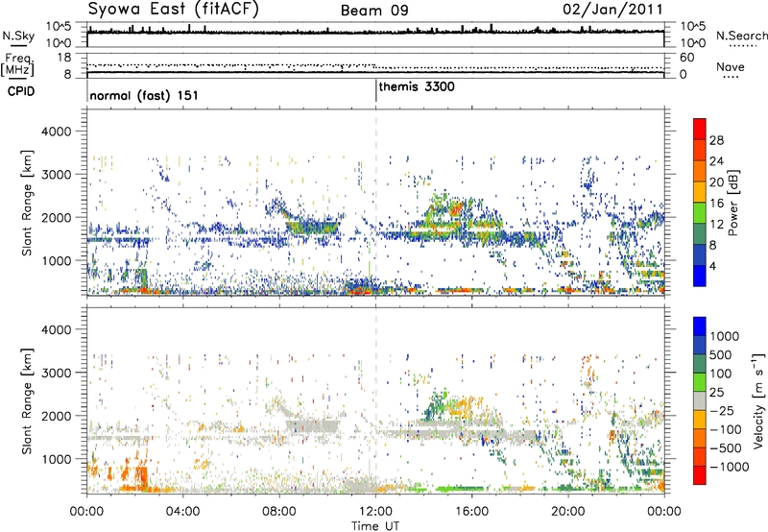Click the 'normal (fast) 151' mode label
This screenshot has height=532, width=768.
coord(144,95)
